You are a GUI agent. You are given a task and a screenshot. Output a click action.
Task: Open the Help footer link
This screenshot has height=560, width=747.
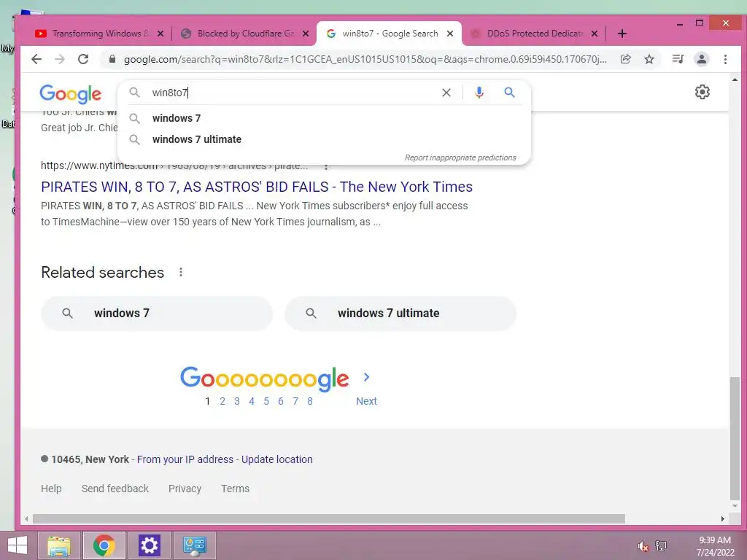(x=51, y=489)
